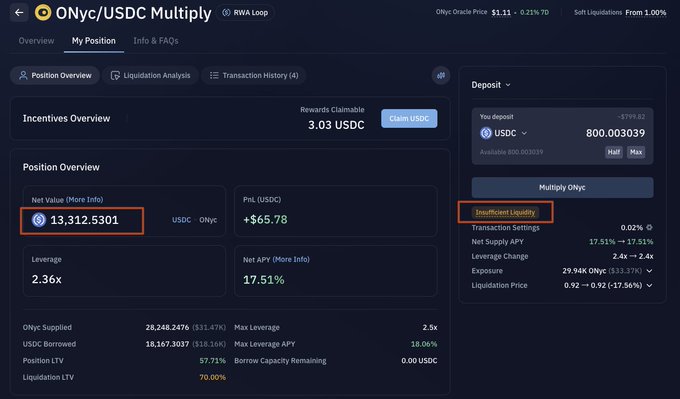The height and width of the screenshot is (399, 680).
Task: Open the chart settings icon button
Action: pyautogui.click(x=441, y=75)
